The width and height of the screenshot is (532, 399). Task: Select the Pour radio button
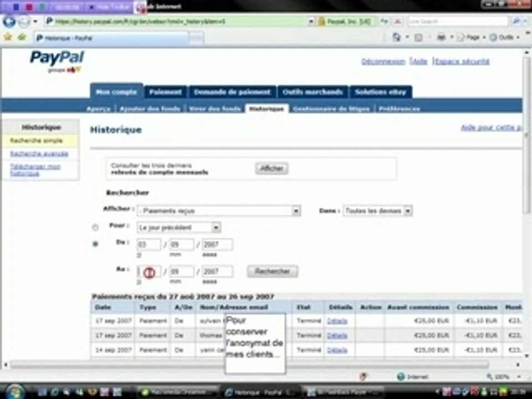pyautogui.click(x=95, y=227)
